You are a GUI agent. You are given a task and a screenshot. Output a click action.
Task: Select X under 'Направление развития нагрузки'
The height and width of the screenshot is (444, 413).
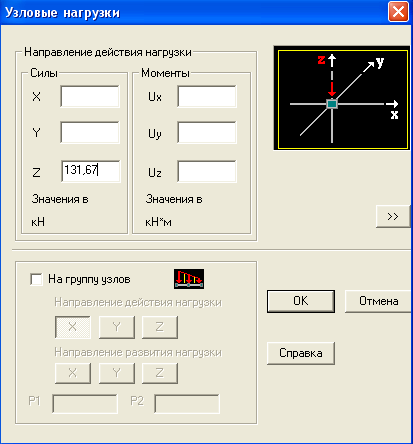tap(73, 373)
